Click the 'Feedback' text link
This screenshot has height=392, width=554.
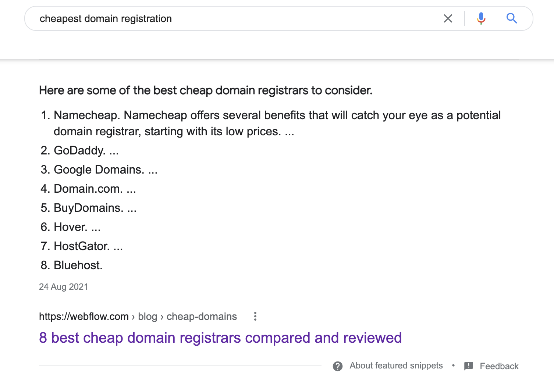(x=499, y=366)
